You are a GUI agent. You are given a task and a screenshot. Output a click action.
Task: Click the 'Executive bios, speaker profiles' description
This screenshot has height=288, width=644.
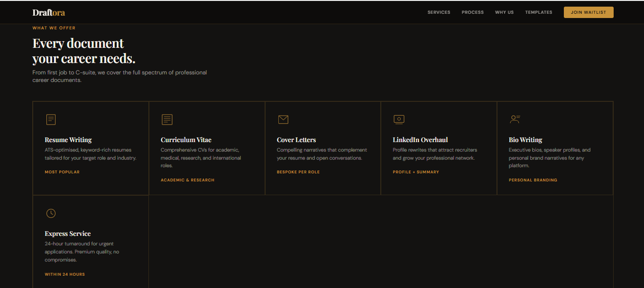pyautogui.click(x=550, y=158)
